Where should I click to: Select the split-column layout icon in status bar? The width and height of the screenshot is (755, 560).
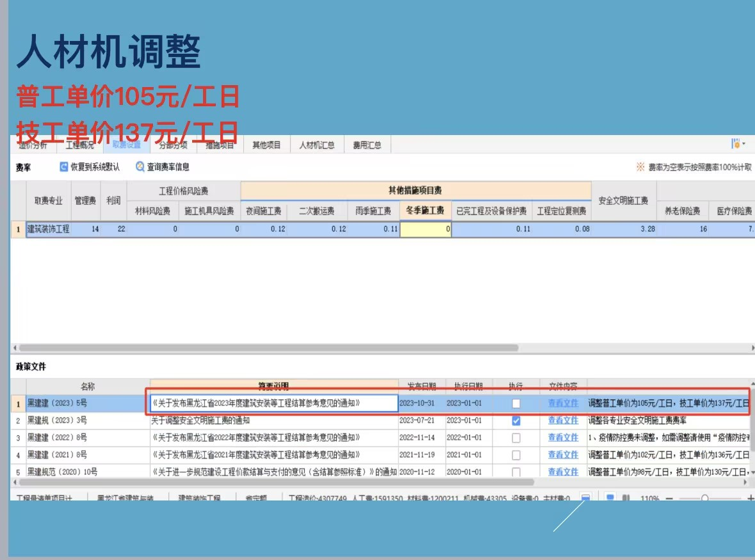coord(626,498)
